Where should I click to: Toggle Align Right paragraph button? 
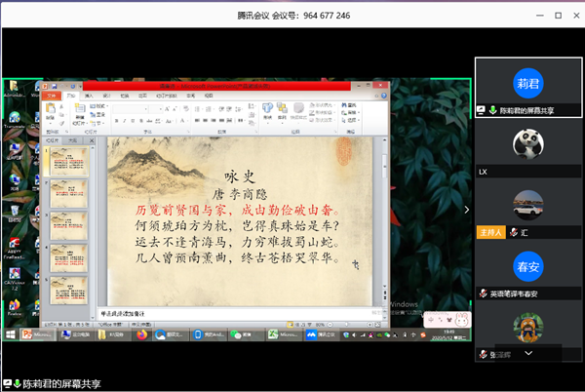pos(214,120)
